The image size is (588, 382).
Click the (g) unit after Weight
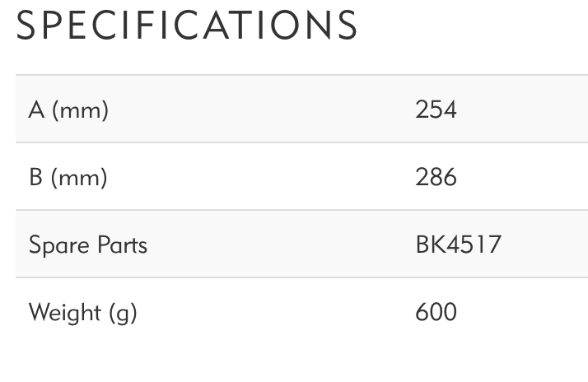pos(122,313)
